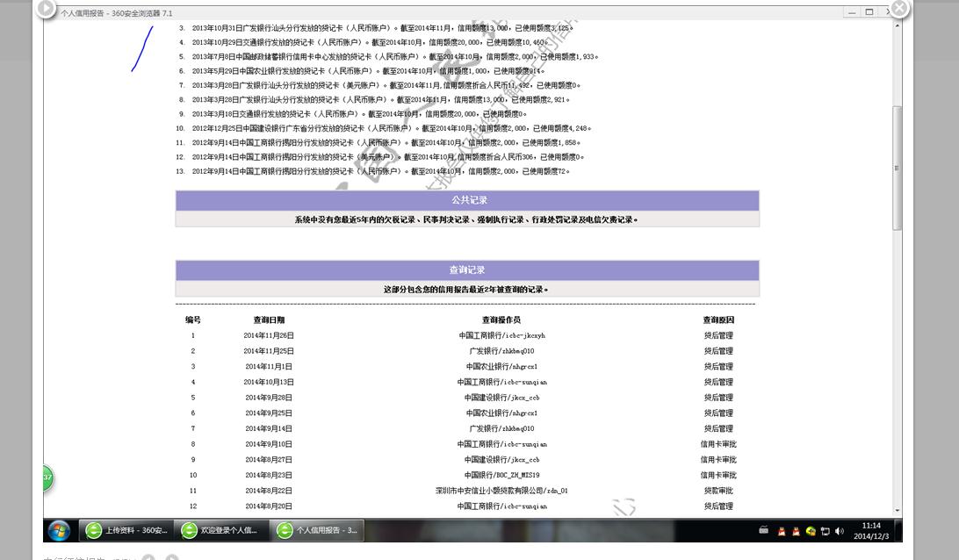
Task: Click the scrollbar up arrow of the browser
Action: point(897,25)
